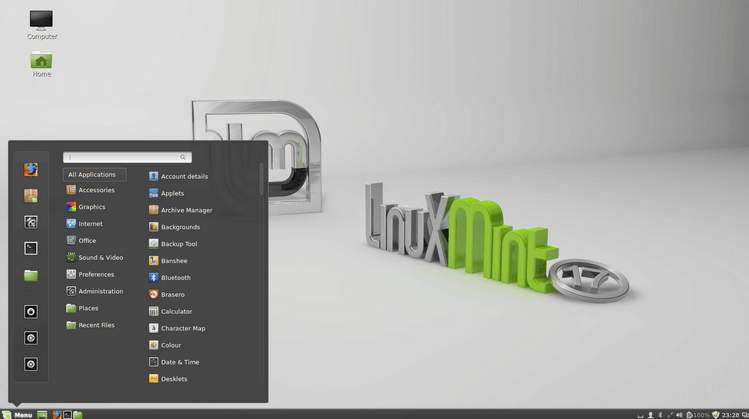Image resolution: width=749 pixels, height=419 pixels.
Task: Click the 23:28 clock
Action: click(730, 415)
